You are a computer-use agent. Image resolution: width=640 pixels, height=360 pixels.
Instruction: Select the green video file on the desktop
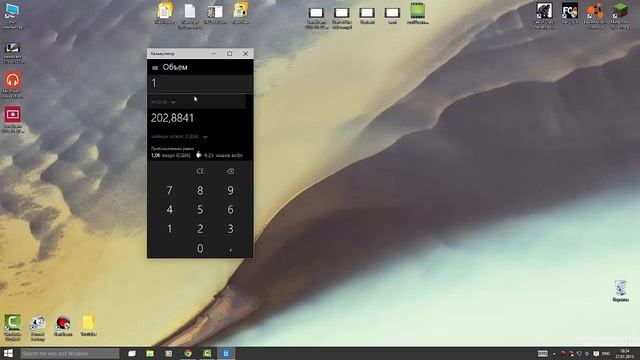[x=418, y=13]
